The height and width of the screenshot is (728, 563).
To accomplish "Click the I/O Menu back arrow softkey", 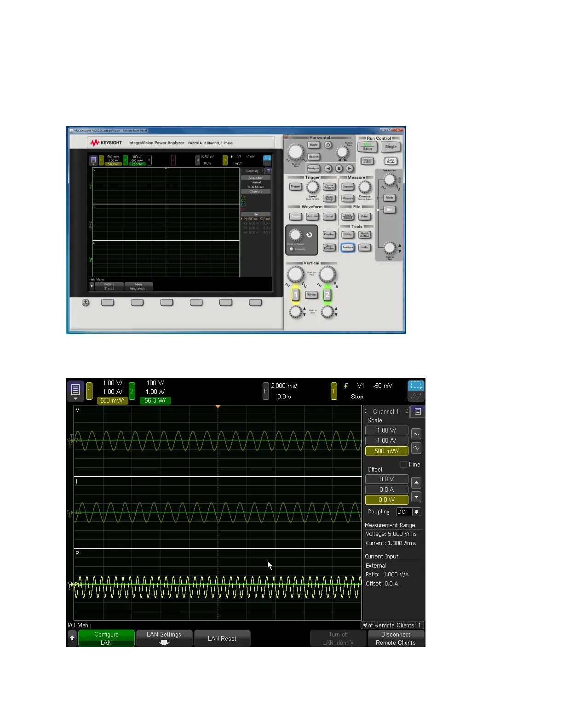I will [72, 638].
